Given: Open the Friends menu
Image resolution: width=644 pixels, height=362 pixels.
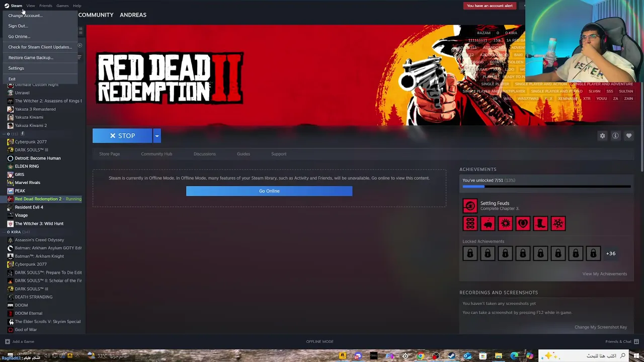Looking at the screenshot, I should [46, 6].
